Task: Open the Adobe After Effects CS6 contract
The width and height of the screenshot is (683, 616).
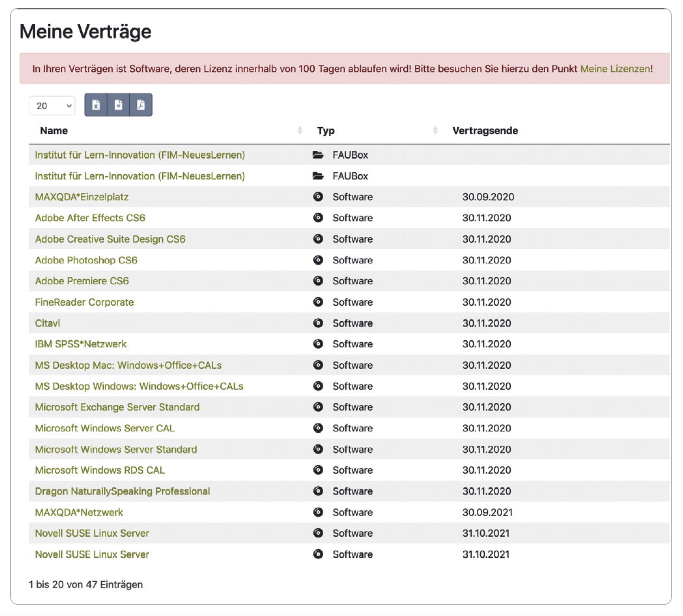Action: click(90, 218)
